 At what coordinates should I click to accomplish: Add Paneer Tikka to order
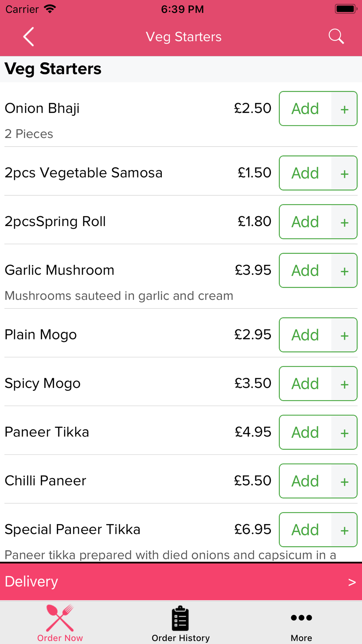[x=305, y=432]
